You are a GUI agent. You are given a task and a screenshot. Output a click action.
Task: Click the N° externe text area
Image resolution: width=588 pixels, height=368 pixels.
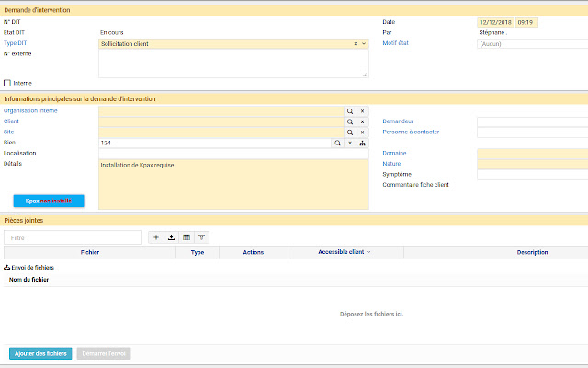coord(233,63)
